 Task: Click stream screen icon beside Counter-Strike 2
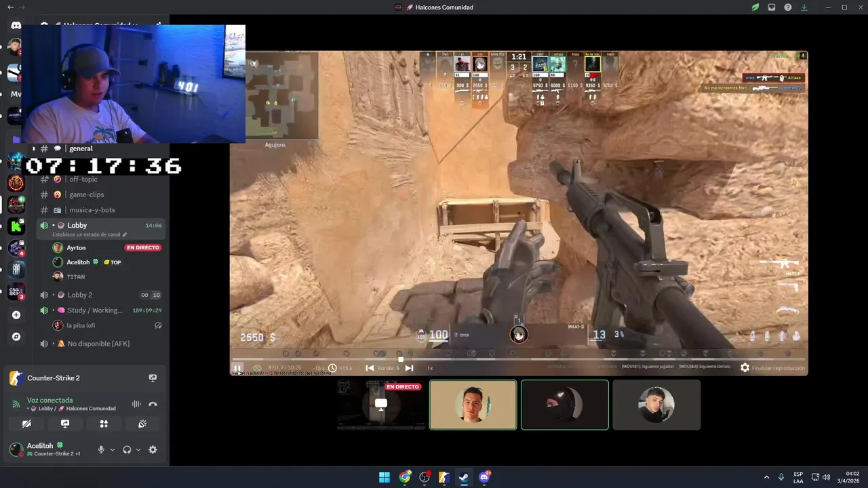coord(153,378)
